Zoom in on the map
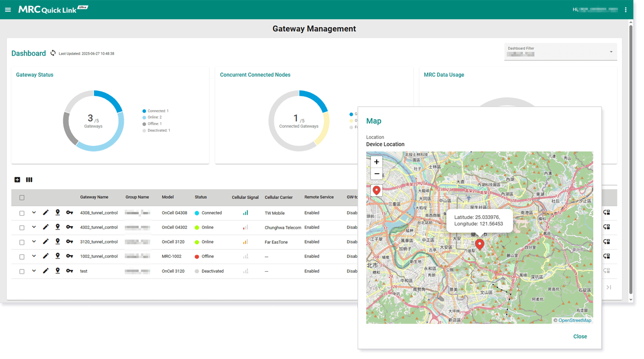 tap(376, 162)
